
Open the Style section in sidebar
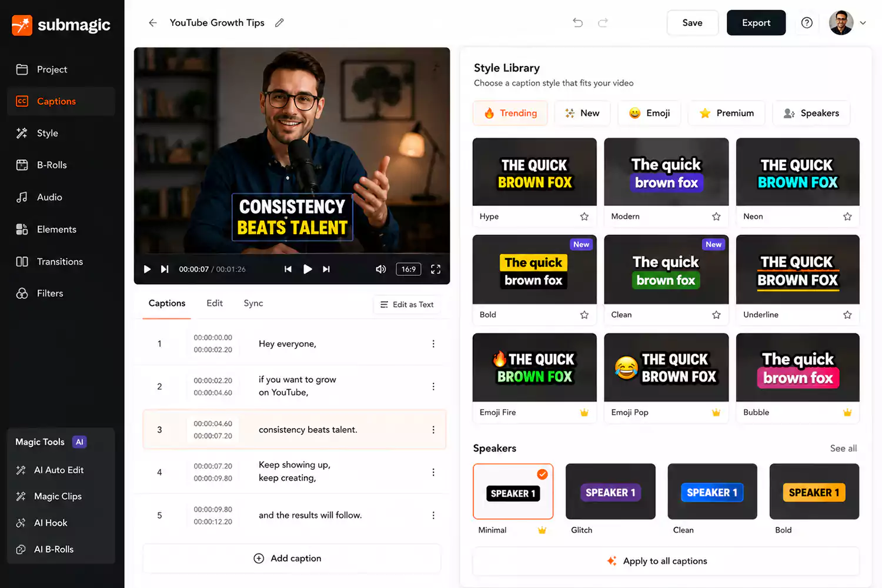tap(61, 133)
